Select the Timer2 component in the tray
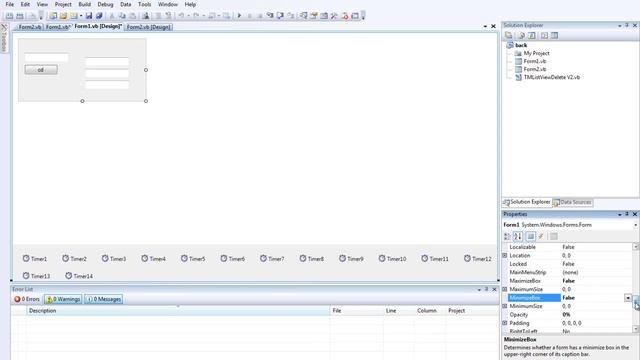640x360 pixels. click(74, 258)
